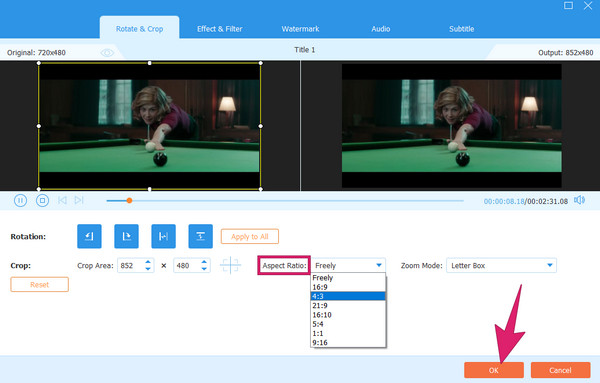Click the playback progress slider handle
Image resolution: width=600 pixels, height=383 pixels.
point(129,200)
